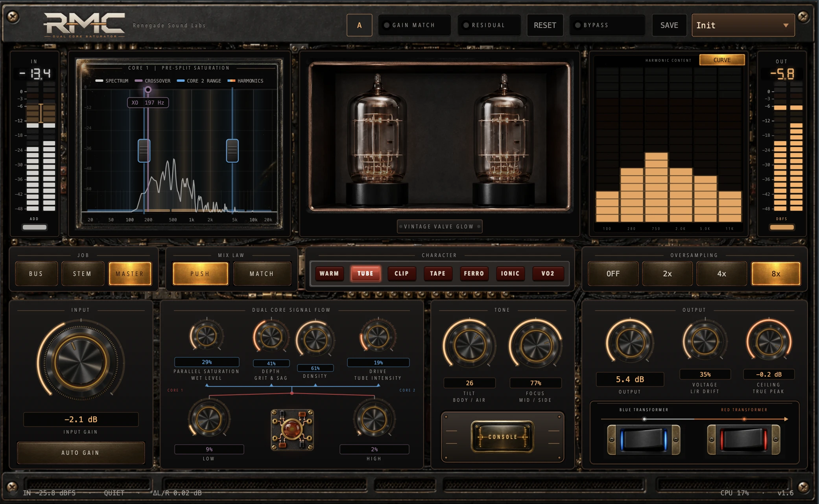
Task: Click the RMC Dual Core Saturator logo
Action: 84,25
